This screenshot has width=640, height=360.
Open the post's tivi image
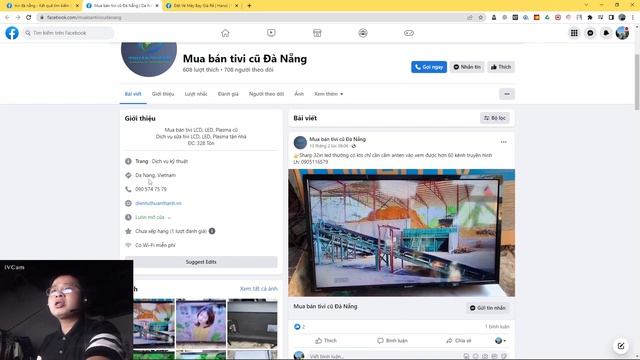[x=402, y=233]
